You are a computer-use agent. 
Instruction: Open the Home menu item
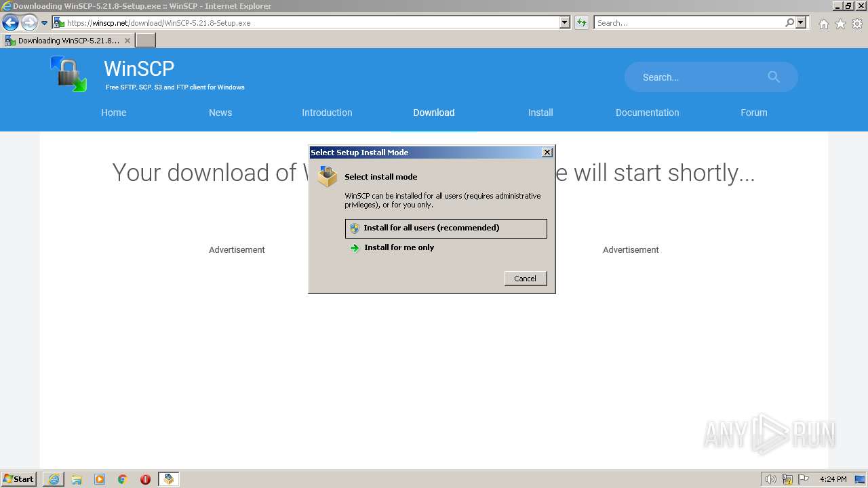[x=114, y=113]
